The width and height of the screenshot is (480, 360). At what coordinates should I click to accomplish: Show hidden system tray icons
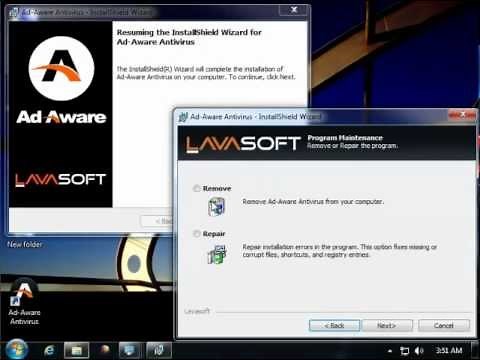coord(390,351)
